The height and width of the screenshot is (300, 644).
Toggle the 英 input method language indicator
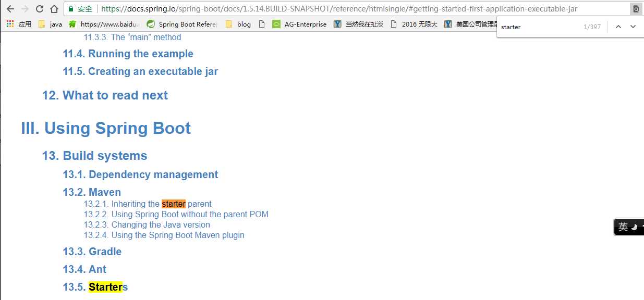[x=623, y=227]
